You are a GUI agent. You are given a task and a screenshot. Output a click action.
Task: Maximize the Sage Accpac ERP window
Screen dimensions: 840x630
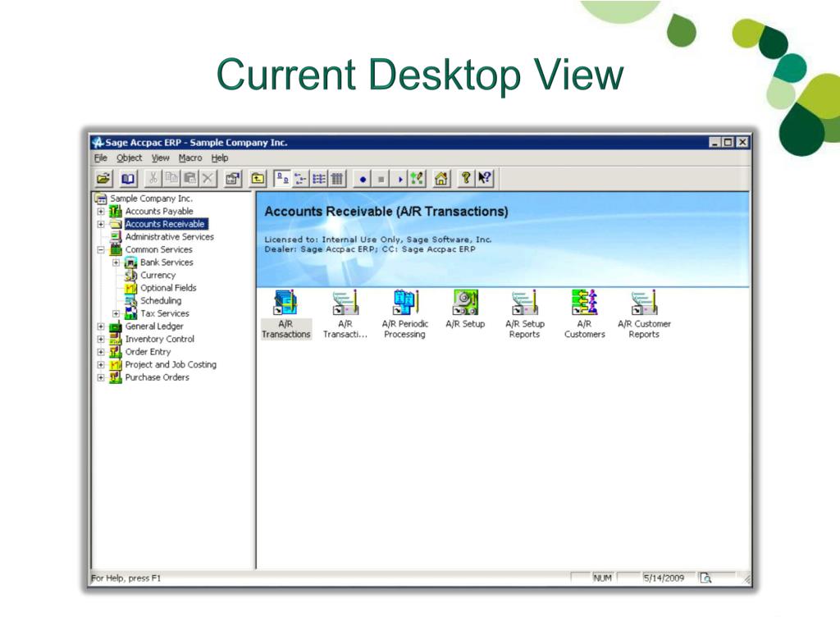(728, 142)
